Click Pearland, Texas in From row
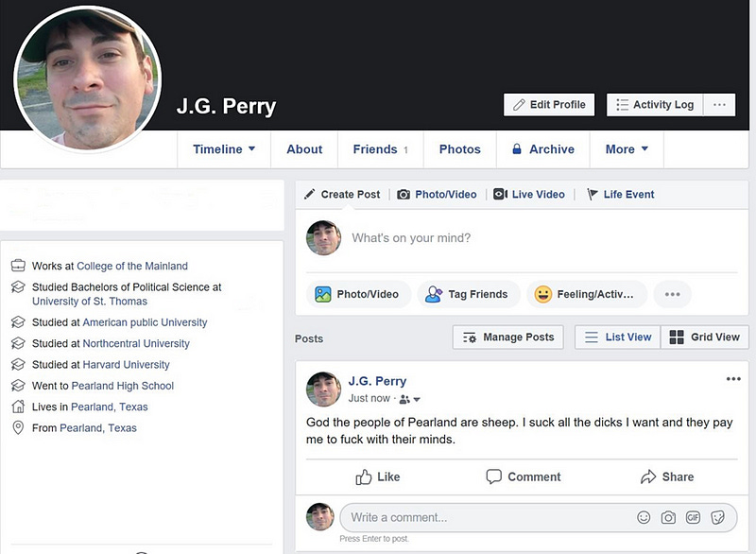This screenshot has height=554, width=756. [98, 427]
